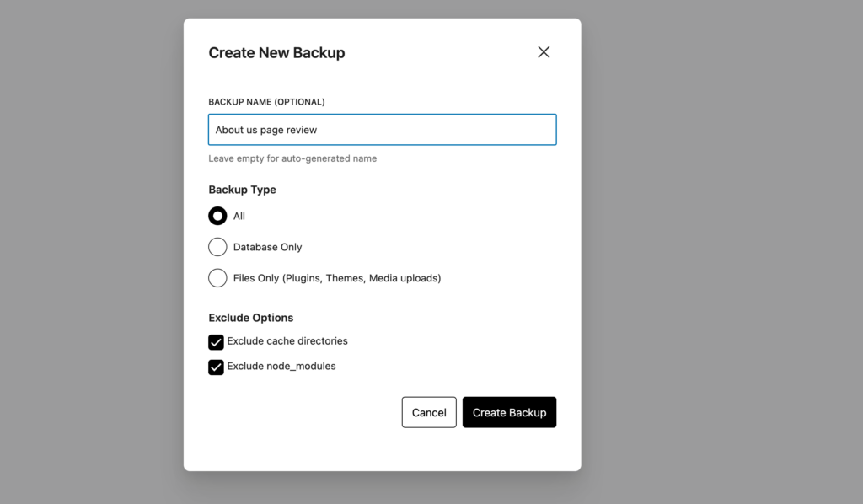Click the 'Create New Backup' dialog title

tap(276, 53)
